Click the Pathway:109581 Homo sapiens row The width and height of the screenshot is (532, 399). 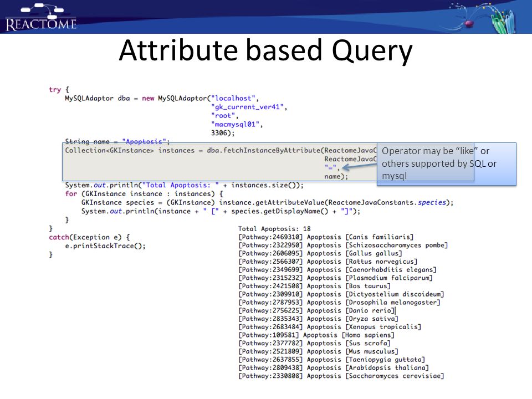tap(316, 335)
